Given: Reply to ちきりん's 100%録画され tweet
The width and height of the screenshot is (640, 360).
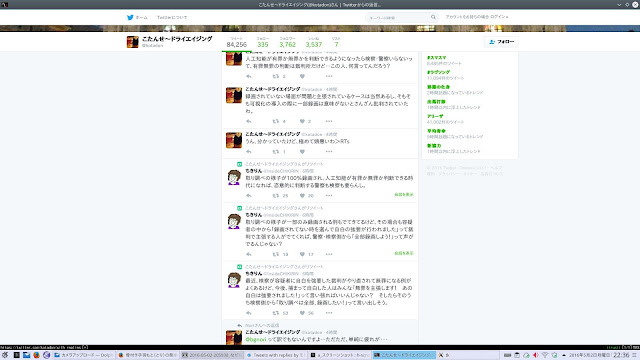Looking at the screenshot, I should coord(249,196).
